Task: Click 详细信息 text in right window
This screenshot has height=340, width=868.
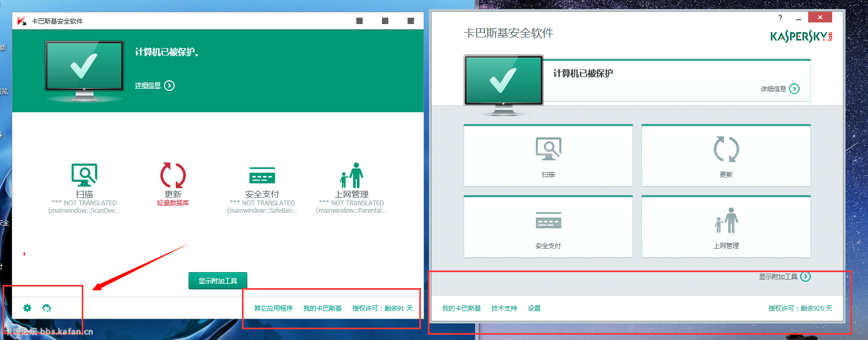Action: [773, 89]
